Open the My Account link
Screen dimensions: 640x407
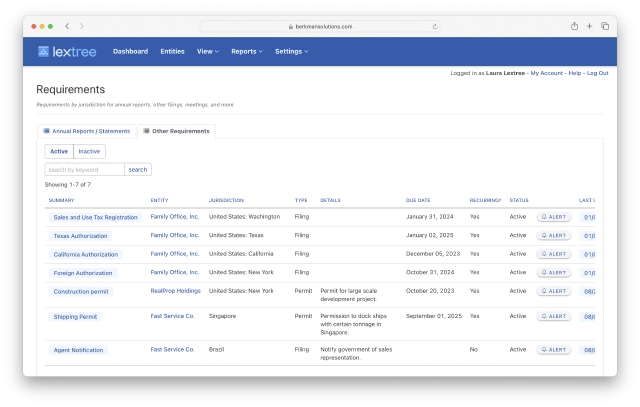[x=547, y=73]
